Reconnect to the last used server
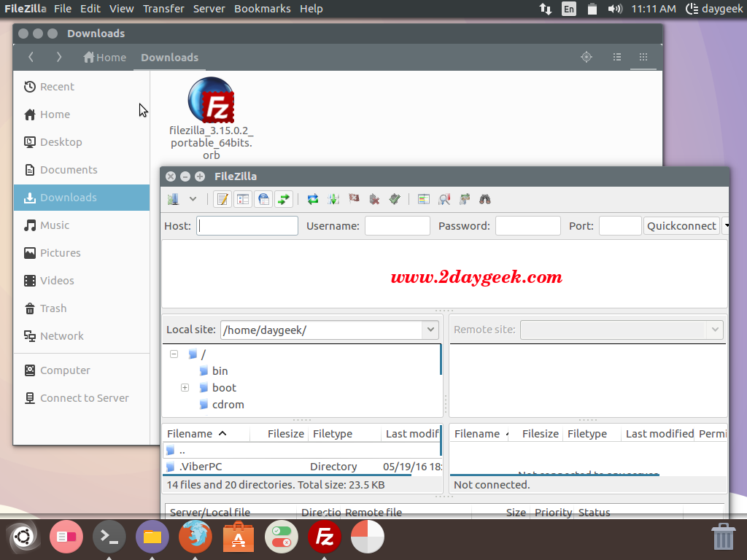 (x=395, y=200)
